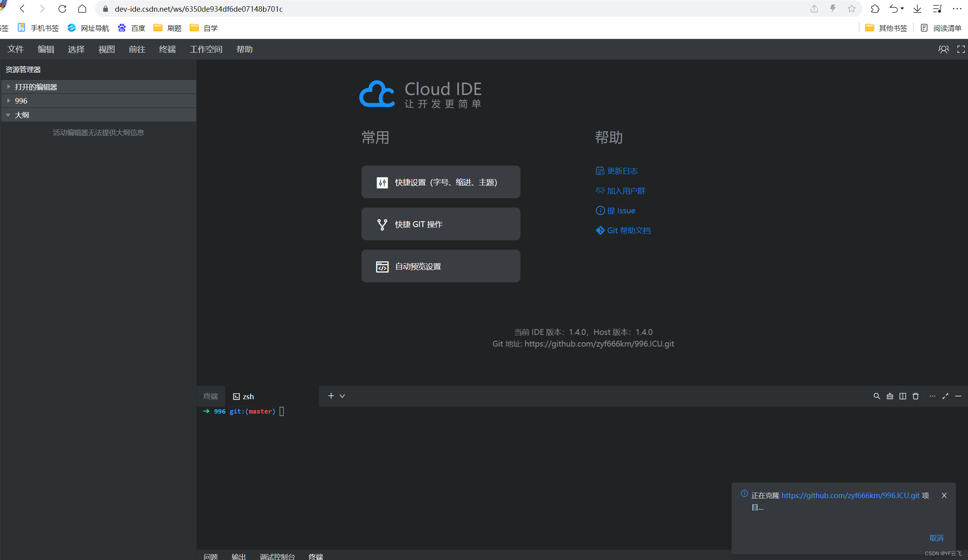
Task: Open the terminal profile dropdown chevron
Action: [x=342, y=396]
